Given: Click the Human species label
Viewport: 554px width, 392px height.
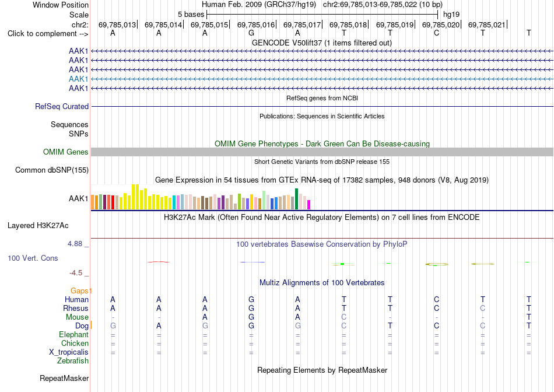Looking at the screenshot, I should click(76, 299).
